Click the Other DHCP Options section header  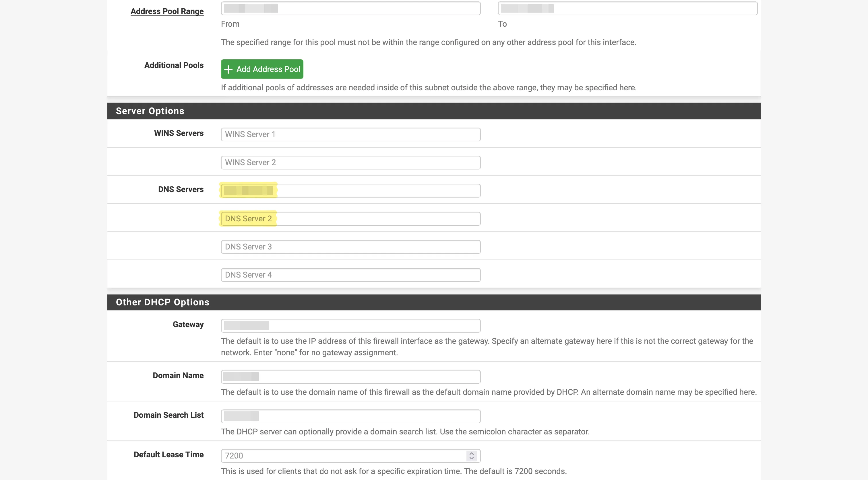(434, 302)
